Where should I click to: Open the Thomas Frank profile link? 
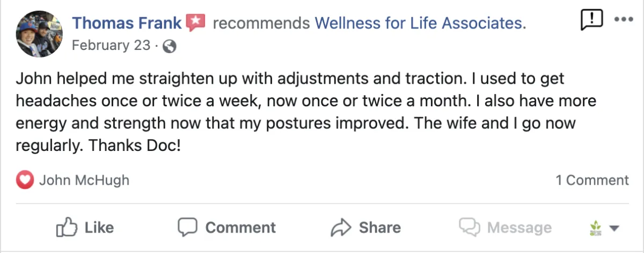coord(127,23)
